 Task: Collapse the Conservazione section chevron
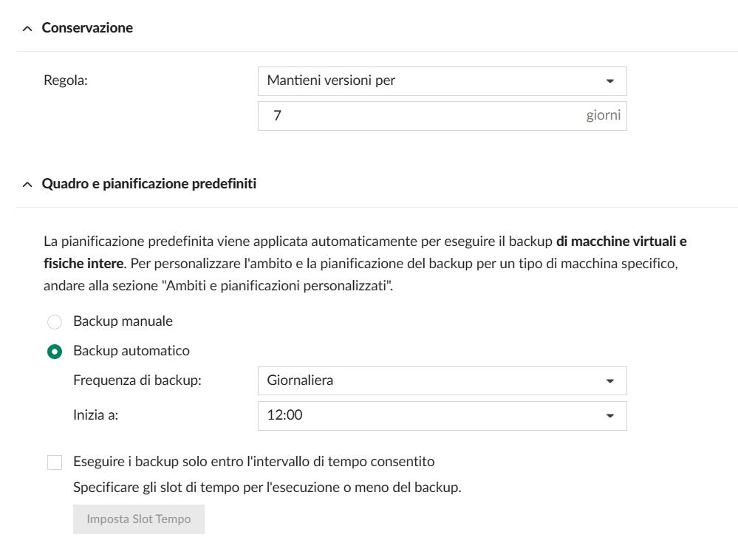click(28, 28)
